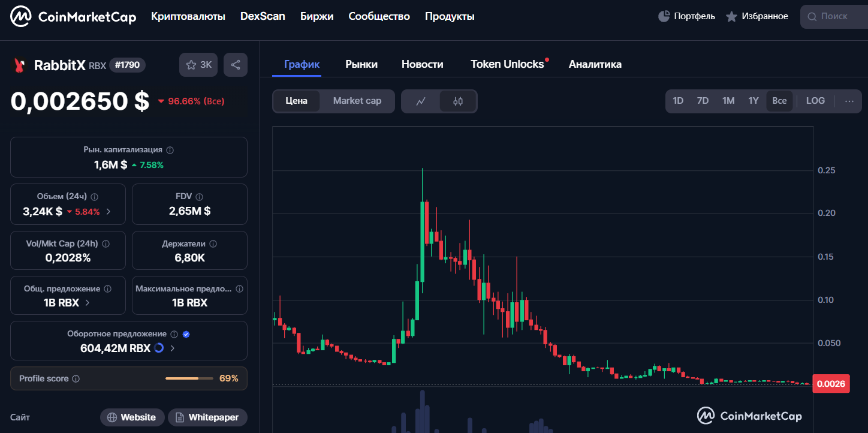Click the #1790 rank badge
The width and height of the screenshot is (868, 433).
(x=127, y=65)
